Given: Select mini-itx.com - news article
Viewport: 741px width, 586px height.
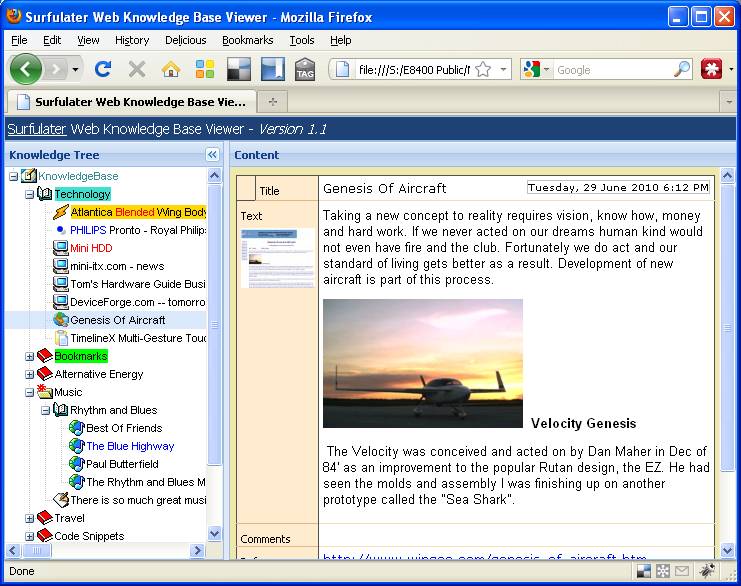Looking at the screenshot, I should [x=117, y=266].
